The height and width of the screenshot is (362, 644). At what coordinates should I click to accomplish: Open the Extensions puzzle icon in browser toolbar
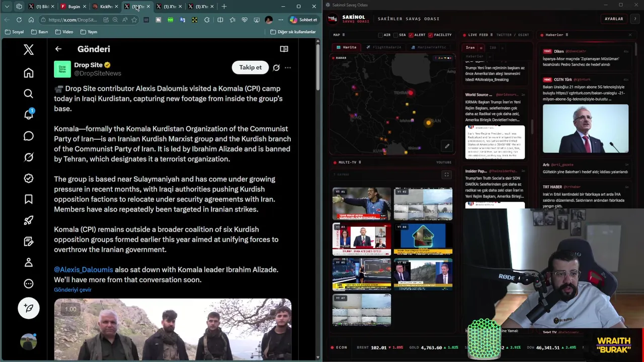click(x=207, y=20)
